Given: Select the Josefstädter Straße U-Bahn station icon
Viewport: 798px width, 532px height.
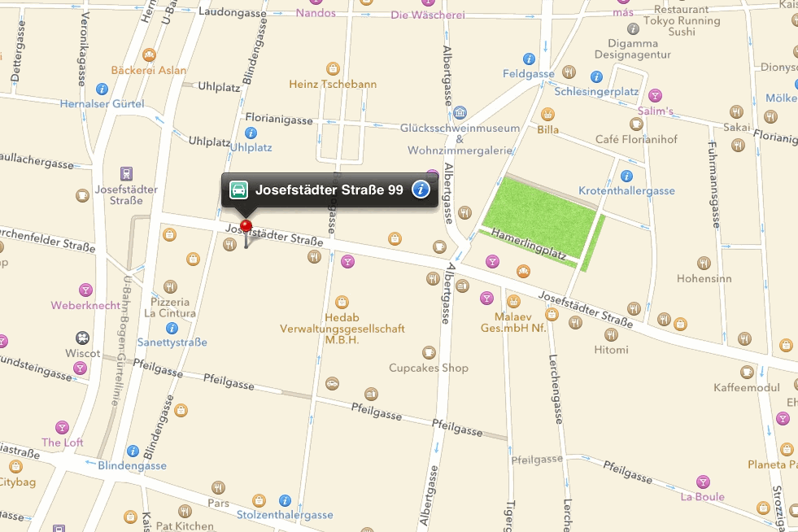Looking at the screenshot, I should point(126,173).
